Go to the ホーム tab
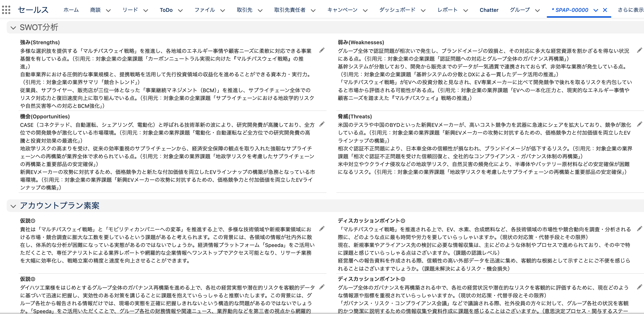The image size is (644, 314). [x=71, y=10]
